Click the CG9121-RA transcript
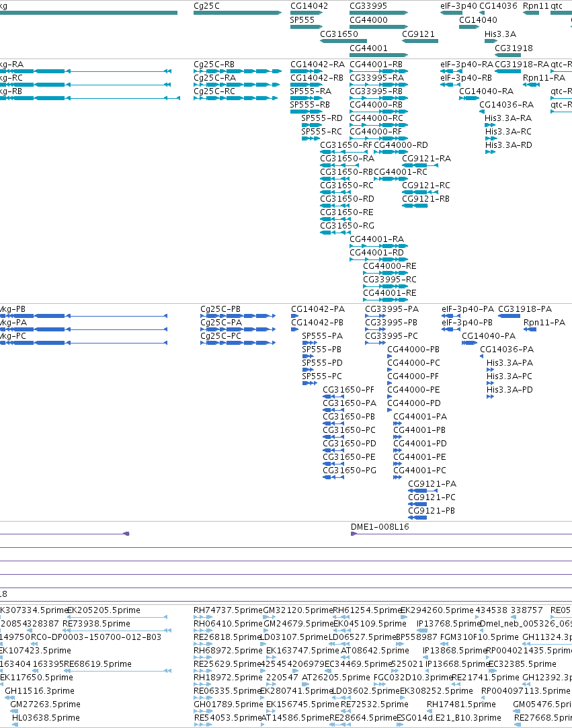Viewport: 572px width, 728px height. [419, 165]
